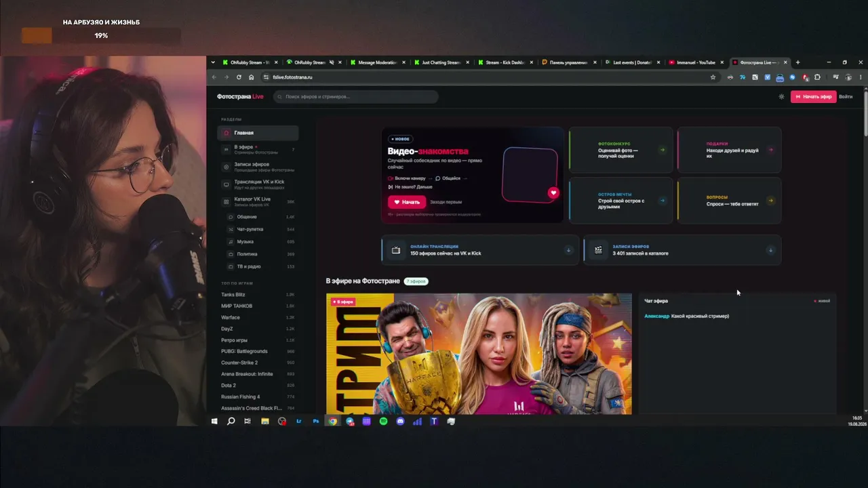Screen dimensions: 868x488
Task: Switch to the Just Chatting Stream tab
Action: (x=441, y=62)
